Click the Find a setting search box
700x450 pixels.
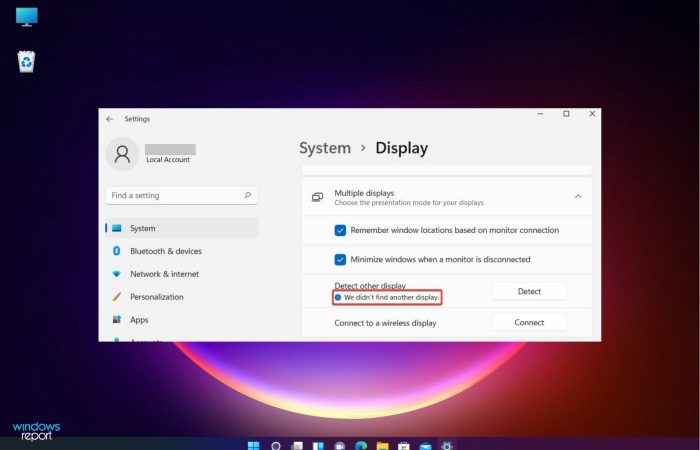point(182,195)
